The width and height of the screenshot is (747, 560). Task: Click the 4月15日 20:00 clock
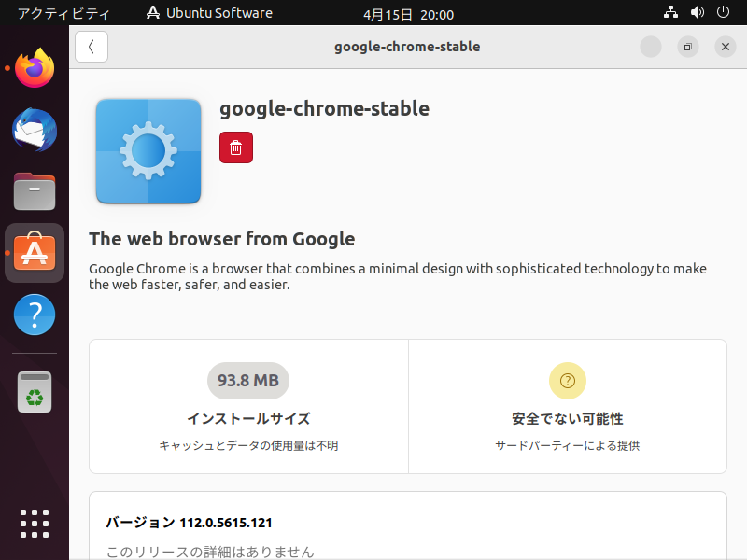coord(408,14)
